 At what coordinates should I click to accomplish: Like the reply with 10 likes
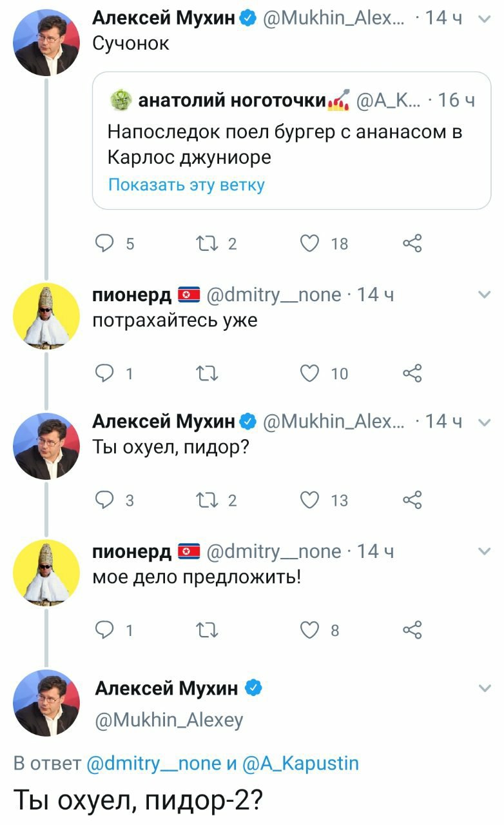click(x=311, y=373)
